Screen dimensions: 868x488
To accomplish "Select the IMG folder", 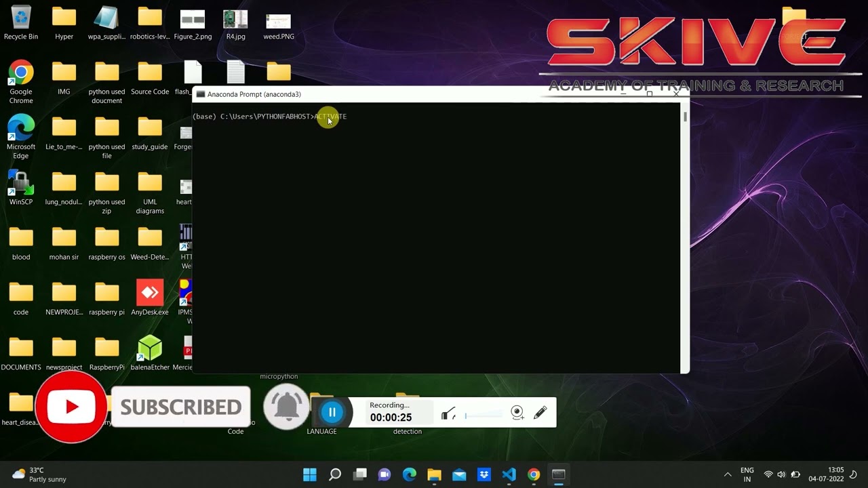I will [x=64, y=78].
